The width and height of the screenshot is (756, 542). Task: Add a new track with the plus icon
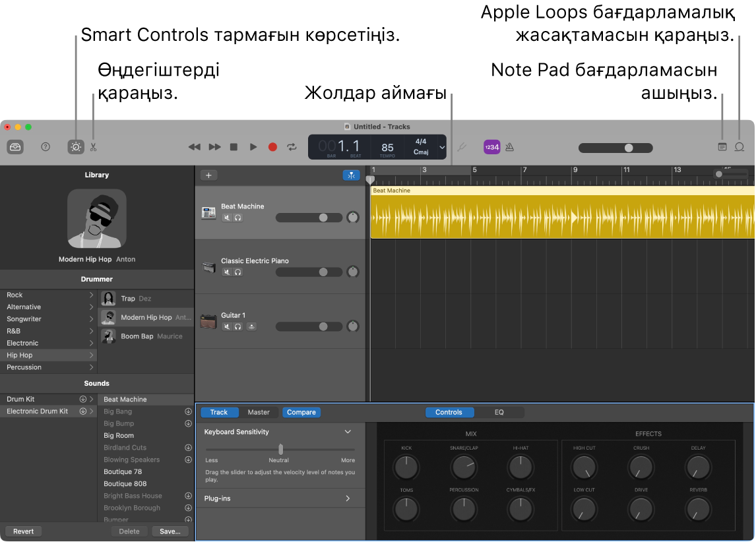[208, 175]
